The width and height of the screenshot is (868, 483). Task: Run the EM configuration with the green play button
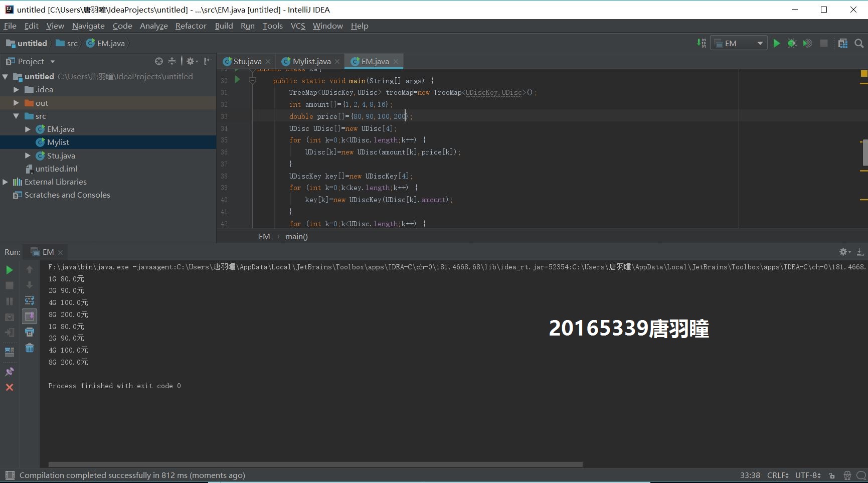tap(776, 44)
